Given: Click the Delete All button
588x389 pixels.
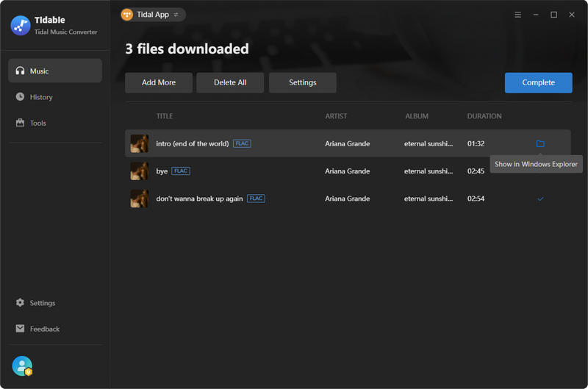Looking at the screenshot, I should tap(230, 82).
